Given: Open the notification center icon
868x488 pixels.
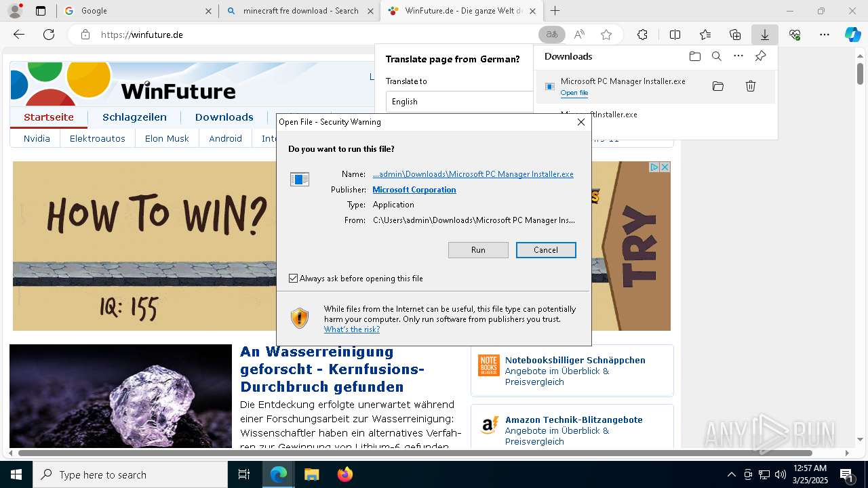Looking at the screenshot, I should [846, 474].
